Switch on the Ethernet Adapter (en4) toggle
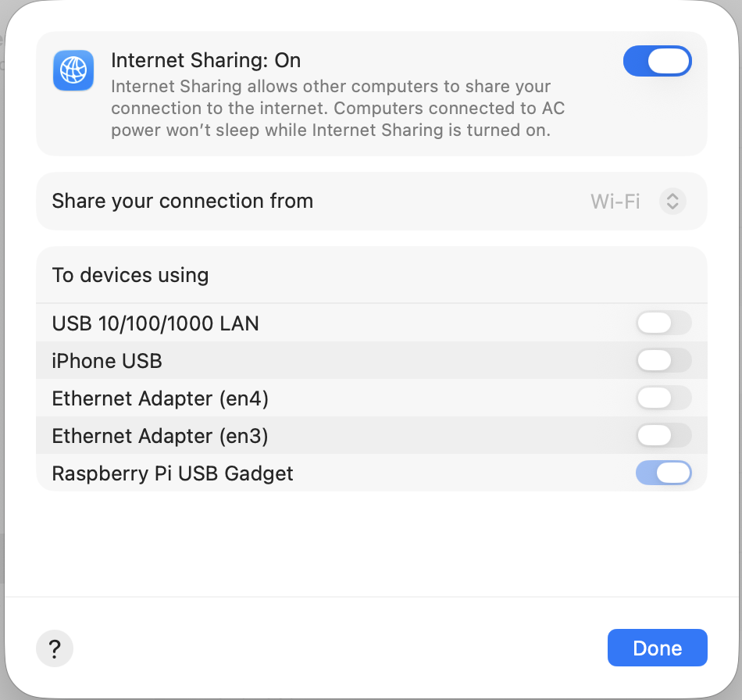Image resolution: width=742 pixels, height=700 pixels. pyautogui.click(x=663, y=398)
